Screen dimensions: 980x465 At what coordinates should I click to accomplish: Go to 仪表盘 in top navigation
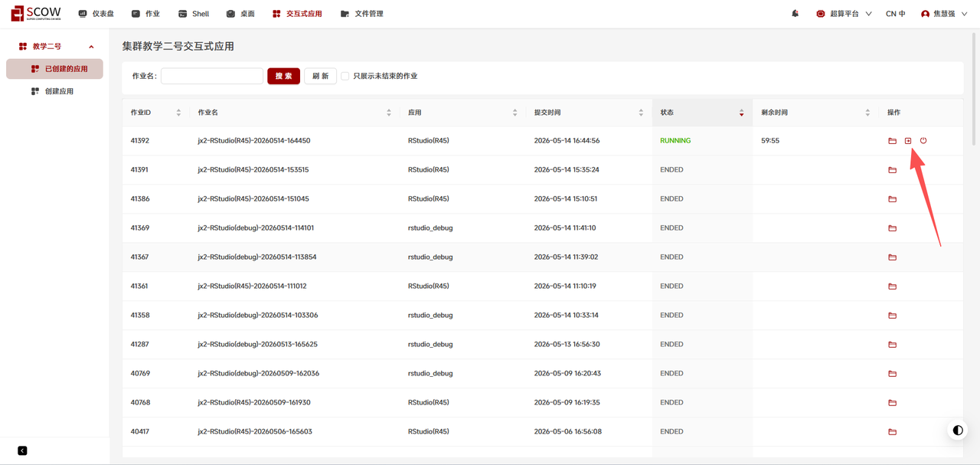coord(96,14)
